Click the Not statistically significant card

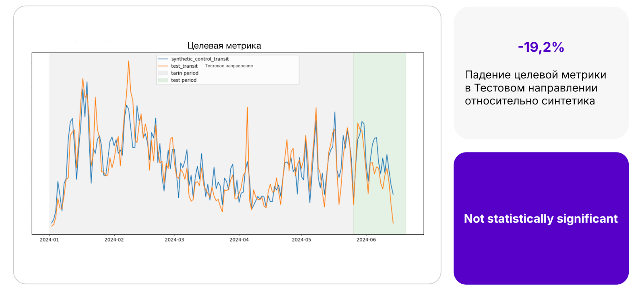(x=541, y=219)
